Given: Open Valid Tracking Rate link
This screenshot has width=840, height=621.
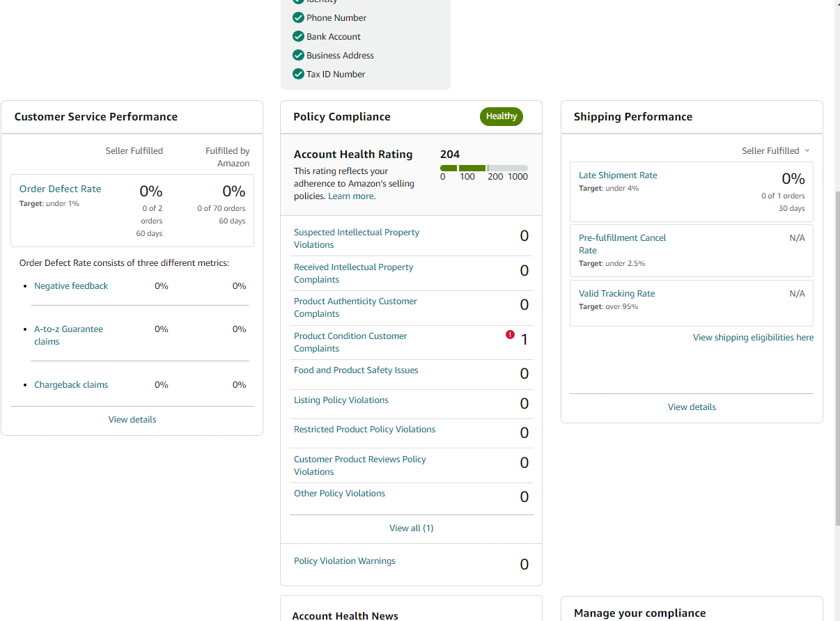Looking at the screenshot, I should [616, 293].
